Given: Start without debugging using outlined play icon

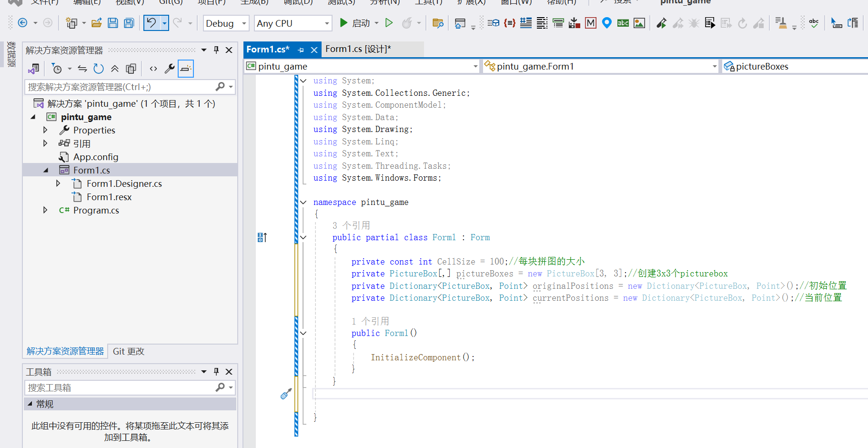Looking at the screenshot, I should [x=389, y=23].
